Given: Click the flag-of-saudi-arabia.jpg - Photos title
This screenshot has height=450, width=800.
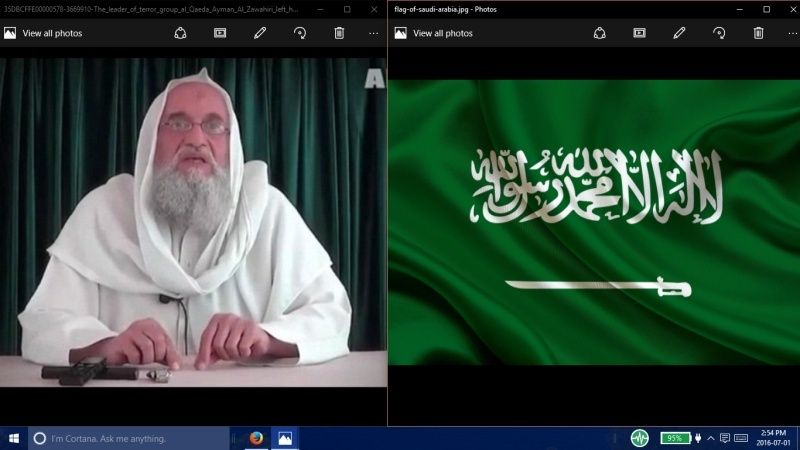Looking at the screenshot, I should tap(445, 9).
